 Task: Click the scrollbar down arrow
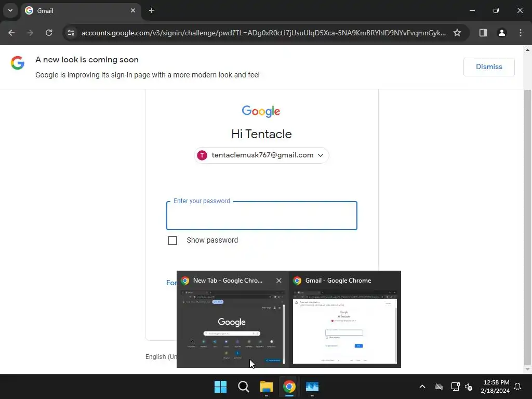point(527,369)
